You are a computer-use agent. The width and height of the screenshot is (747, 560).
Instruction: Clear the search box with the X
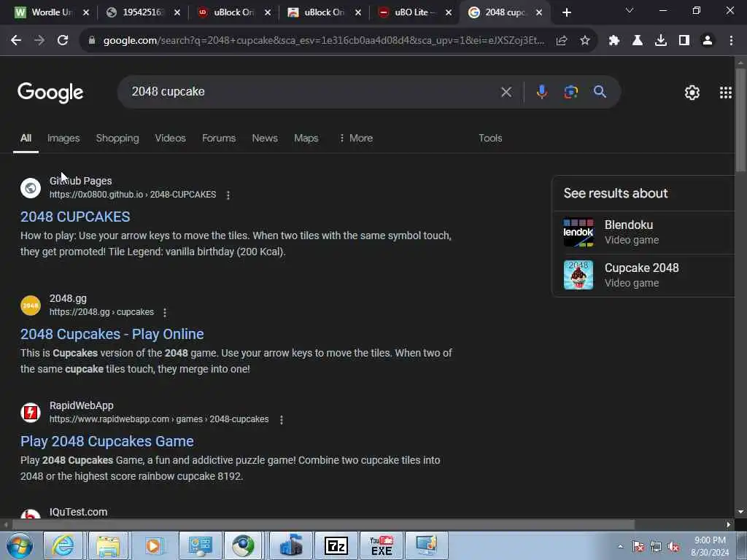506,92
